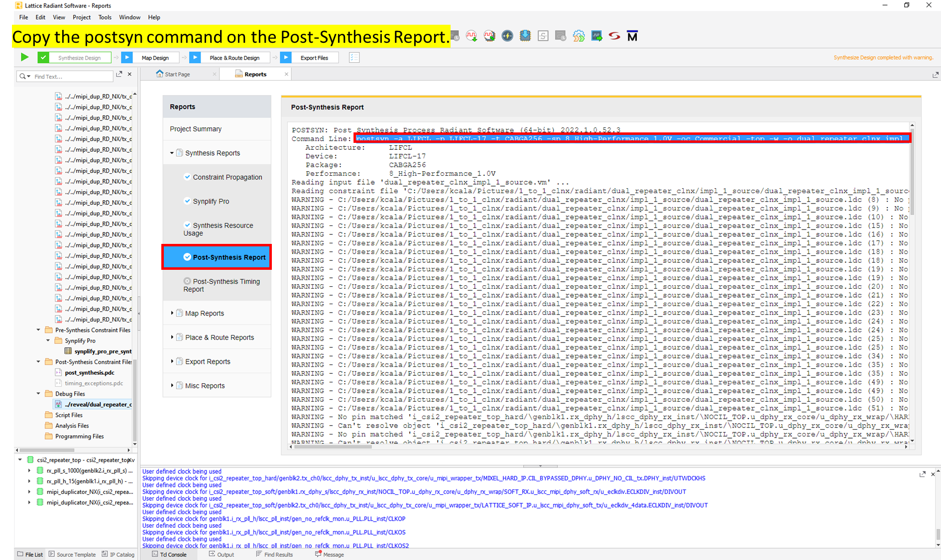Image resolution: width=941 pixels, height=560 pixels.
Task: Collapse the Debug Files folder
Action: click(39, 394)
